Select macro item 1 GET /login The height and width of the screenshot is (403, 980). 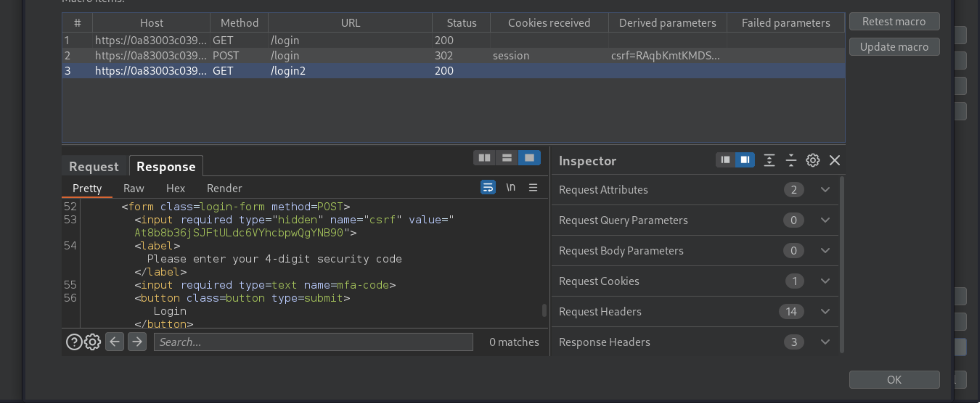[454, 40]
